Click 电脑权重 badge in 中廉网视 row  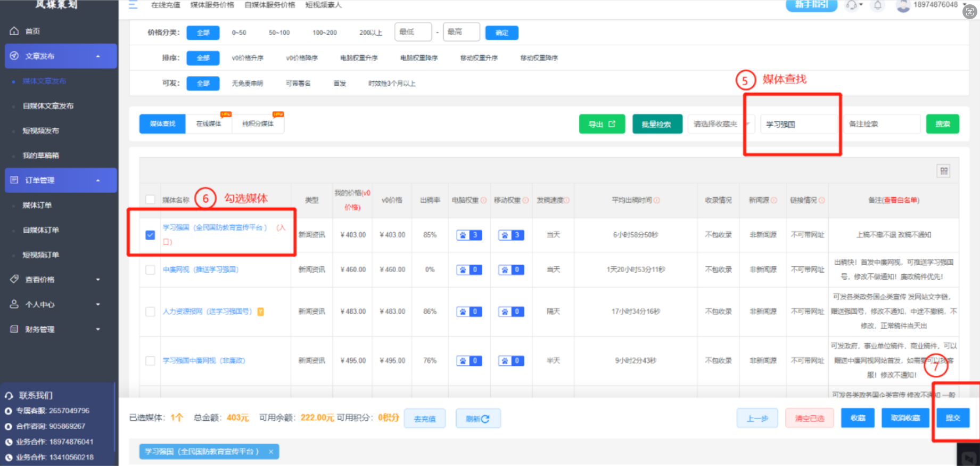click(469, 270)
